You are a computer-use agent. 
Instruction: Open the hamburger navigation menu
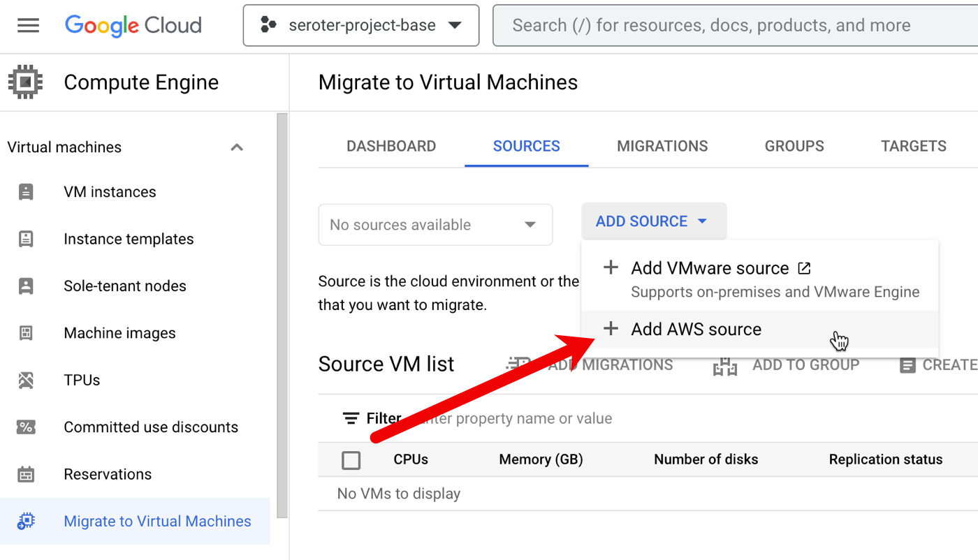[28, 26]
